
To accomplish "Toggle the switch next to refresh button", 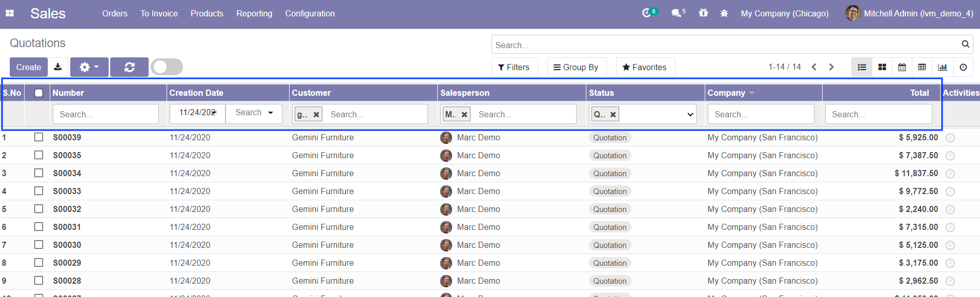I will coord(167,67).
